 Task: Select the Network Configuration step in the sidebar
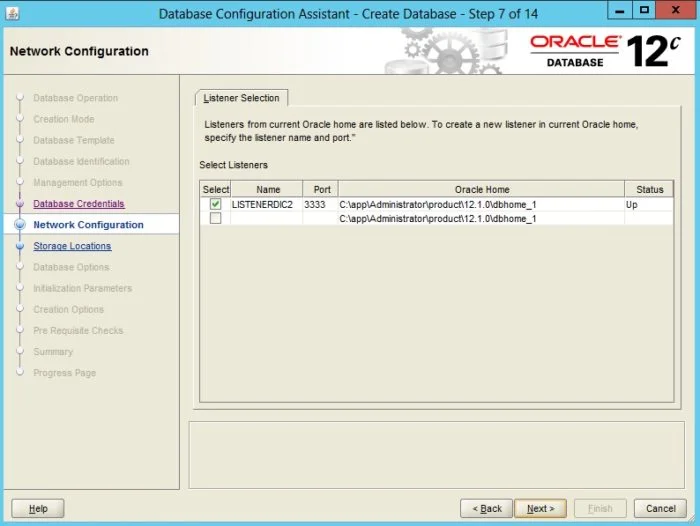pos(88,225)
